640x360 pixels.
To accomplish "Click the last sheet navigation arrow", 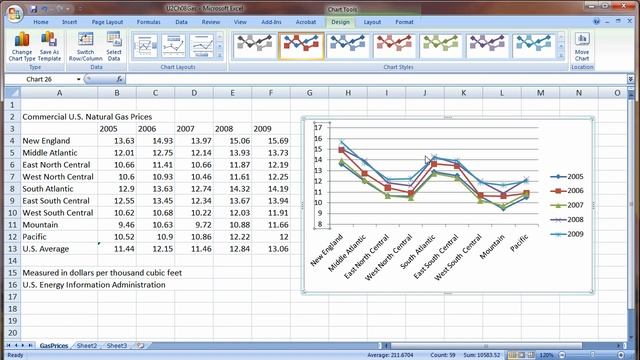I will coord(30,346).
